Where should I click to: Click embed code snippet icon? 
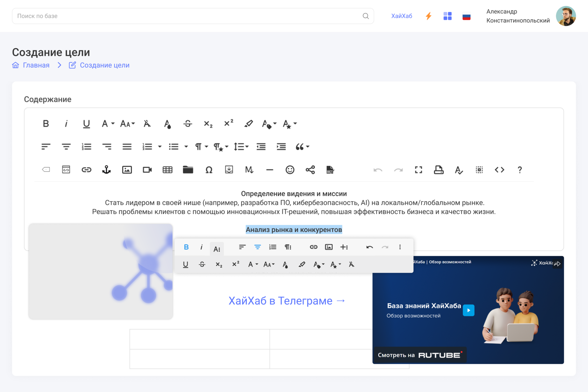point(66,170)
